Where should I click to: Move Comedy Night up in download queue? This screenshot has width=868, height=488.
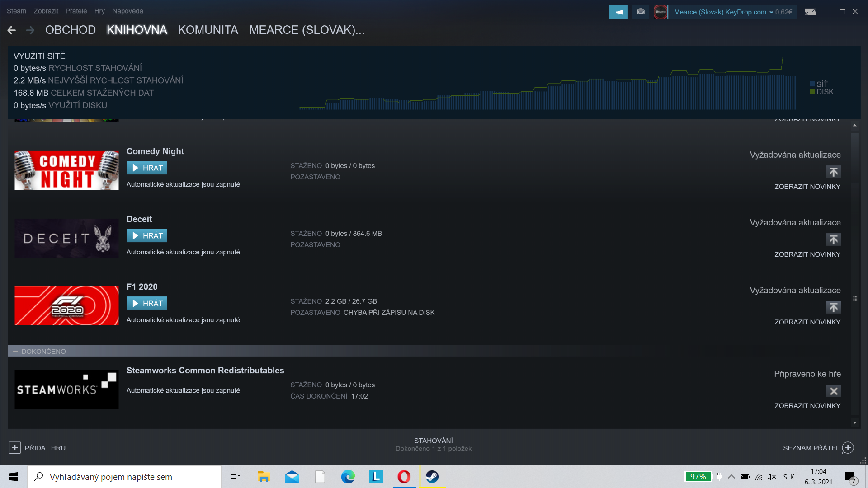(x=833, y=172)
